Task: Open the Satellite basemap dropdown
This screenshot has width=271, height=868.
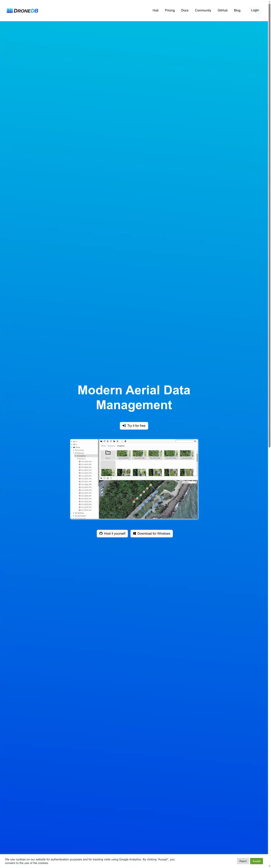Action: click(189, 482)
